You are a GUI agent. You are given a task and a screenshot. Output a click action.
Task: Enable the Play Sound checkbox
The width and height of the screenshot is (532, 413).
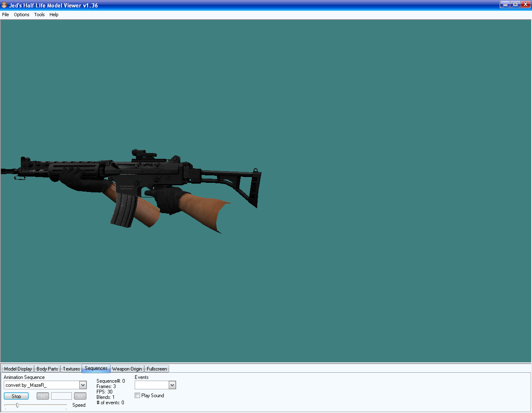138,396
